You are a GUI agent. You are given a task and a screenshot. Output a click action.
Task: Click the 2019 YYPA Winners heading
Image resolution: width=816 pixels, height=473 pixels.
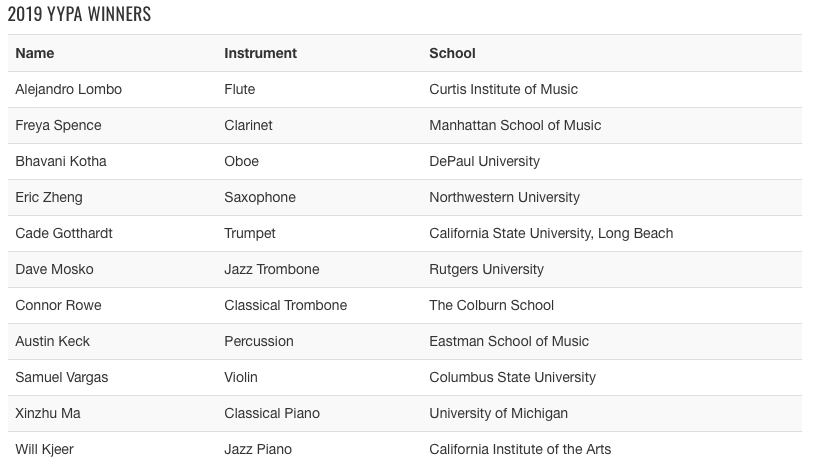point(79,15)
